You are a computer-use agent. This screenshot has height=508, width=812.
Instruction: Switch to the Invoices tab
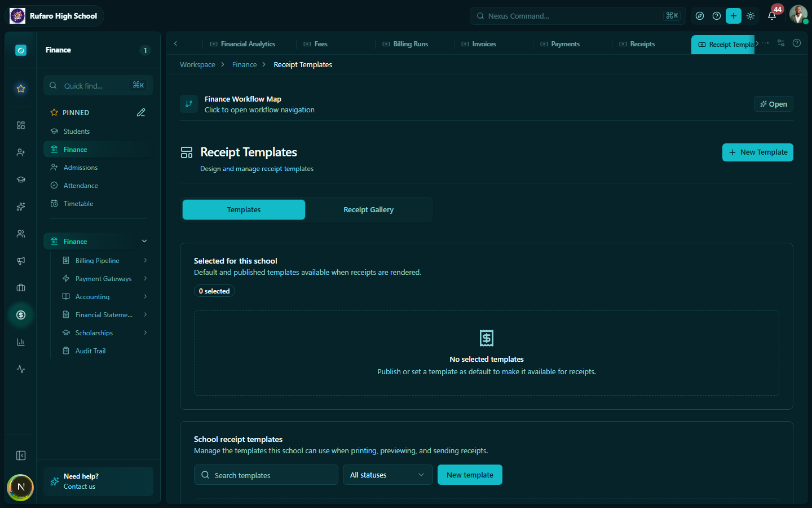click(x=479, y=44)
